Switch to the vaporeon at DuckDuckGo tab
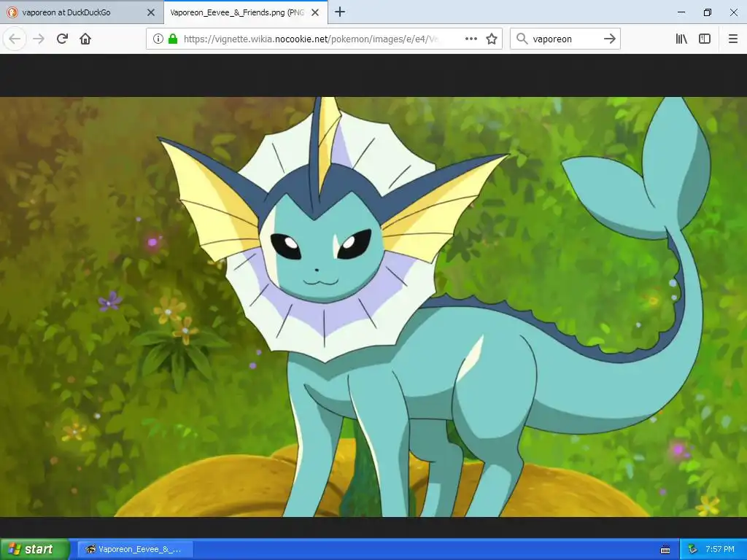 (81, 12)
